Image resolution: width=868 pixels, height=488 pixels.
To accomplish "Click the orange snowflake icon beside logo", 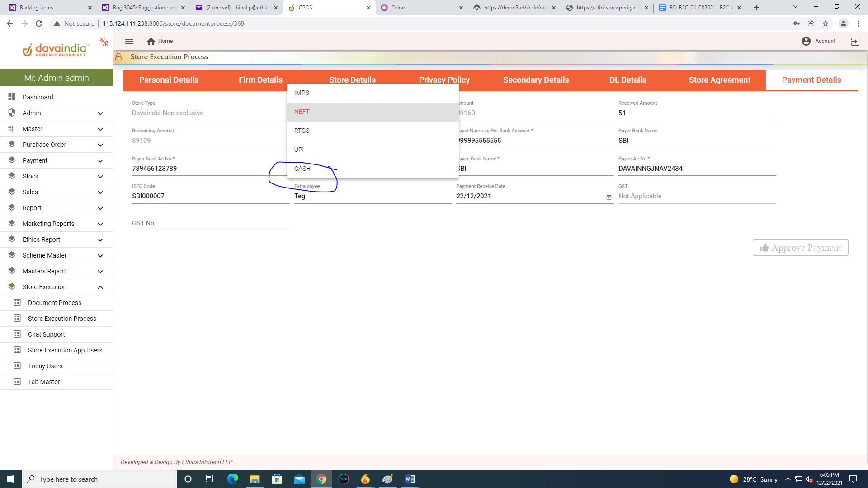I will point(104,42).
